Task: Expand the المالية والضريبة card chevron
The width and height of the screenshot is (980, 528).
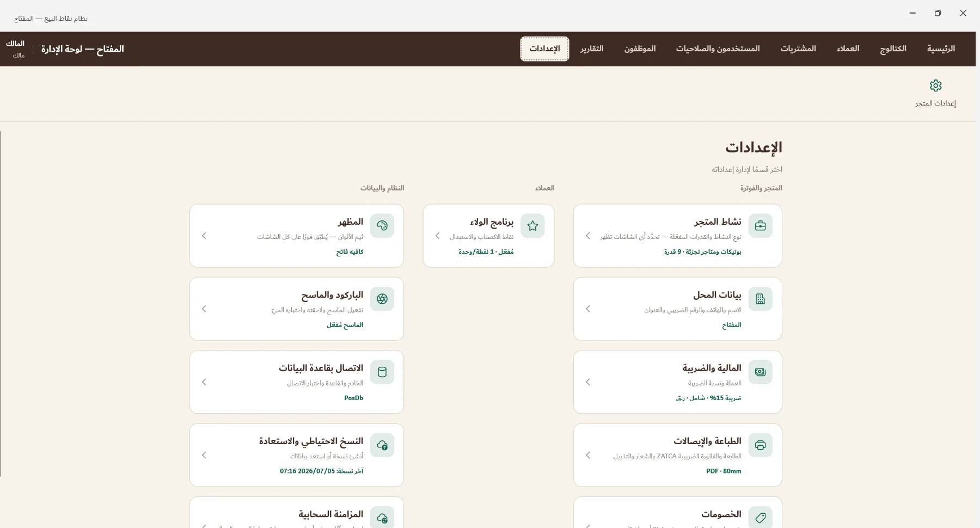Action: (x=588, y=382)
